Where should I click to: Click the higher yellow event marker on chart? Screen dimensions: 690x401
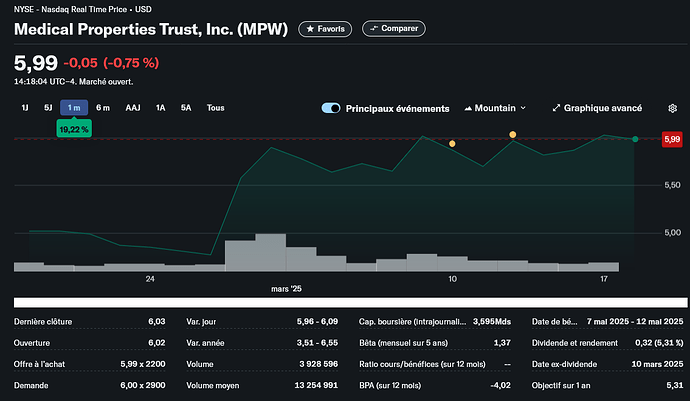[x=513, y=135]
